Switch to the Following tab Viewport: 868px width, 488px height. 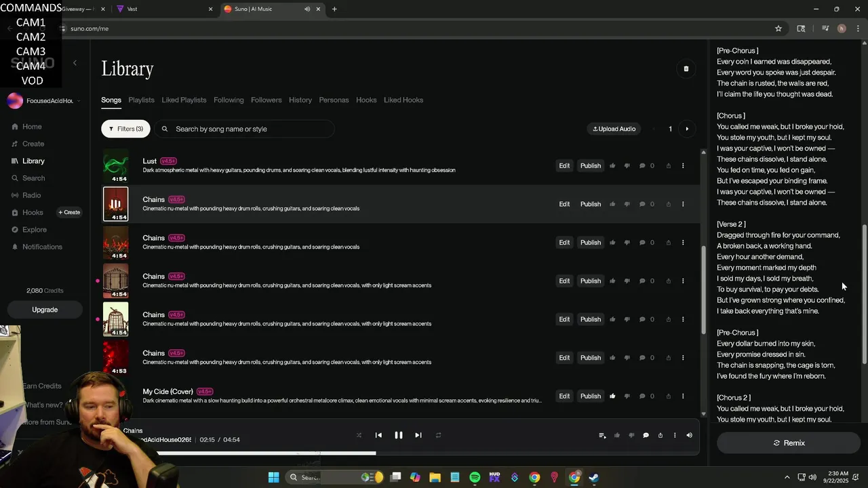[229, 100]
